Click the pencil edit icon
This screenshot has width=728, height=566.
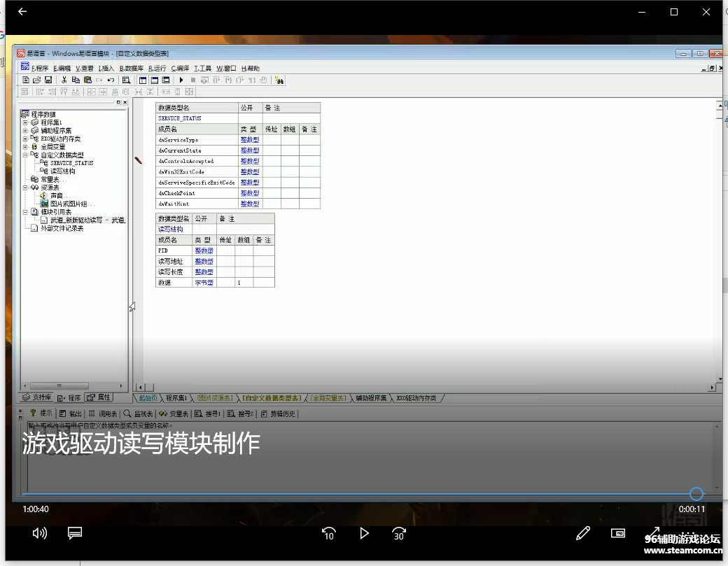582,533
